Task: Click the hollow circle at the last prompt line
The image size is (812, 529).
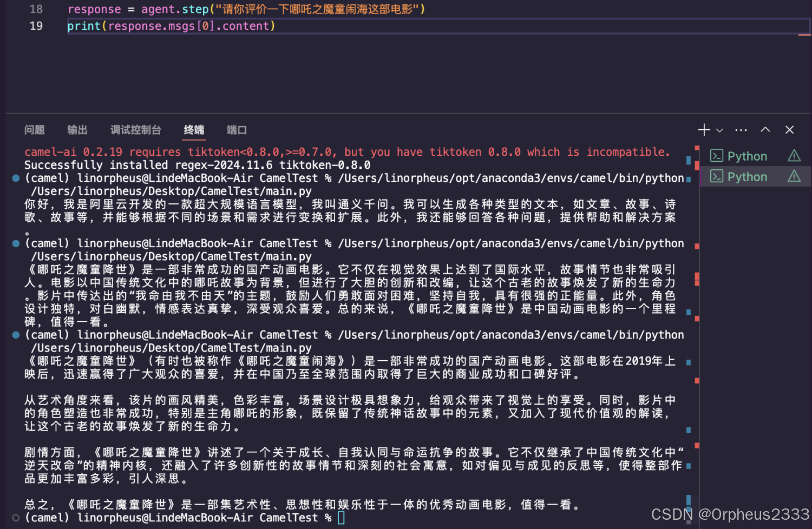Action: [x=15, y=518]
